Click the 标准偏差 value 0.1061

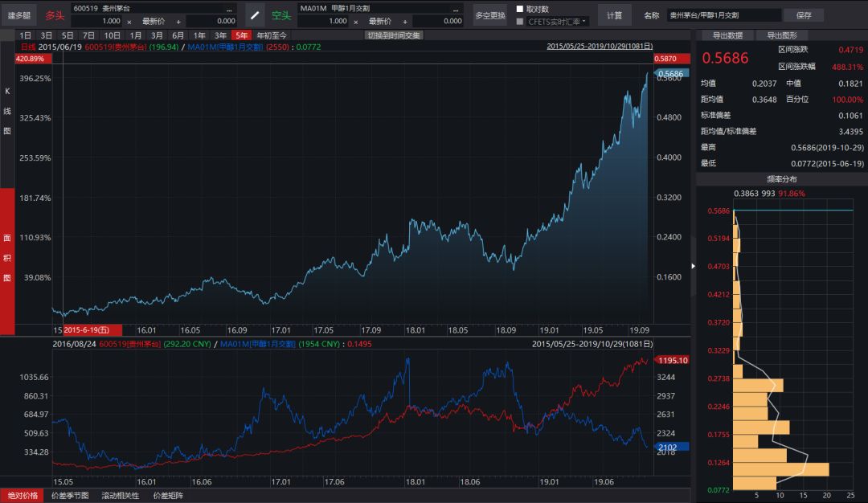pyautogui.click(x=850, y=116)
